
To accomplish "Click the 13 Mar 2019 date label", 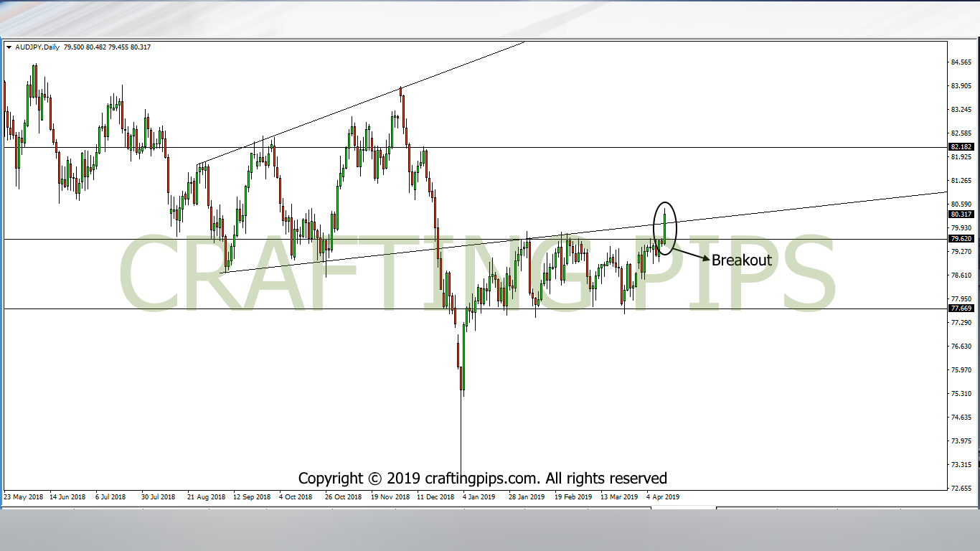I will [x=619, y=496].
